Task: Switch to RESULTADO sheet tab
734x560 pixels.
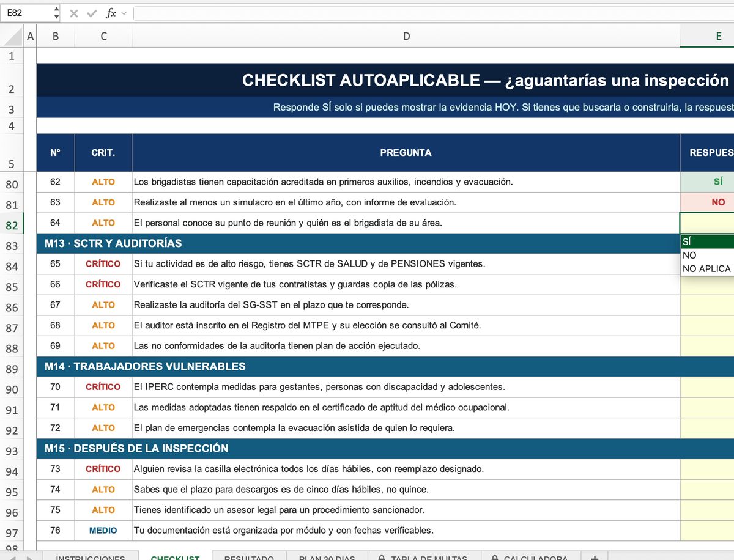Action: 249,555
